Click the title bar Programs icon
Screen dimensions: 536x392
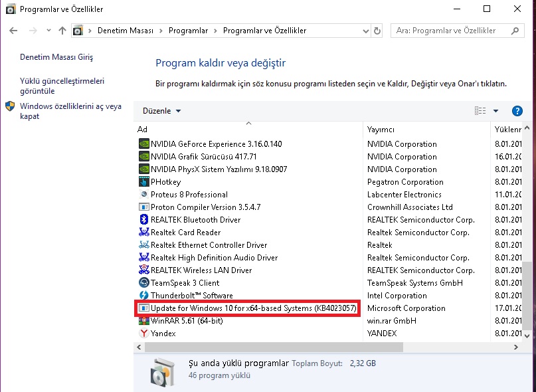[11, 9]
